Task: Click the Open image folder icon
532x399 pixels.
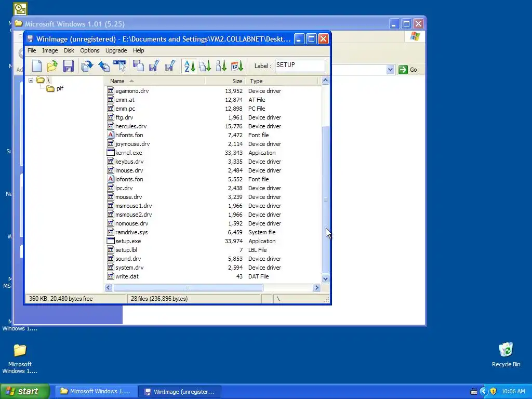Action: pyautogui.click(x=52, y=66)
